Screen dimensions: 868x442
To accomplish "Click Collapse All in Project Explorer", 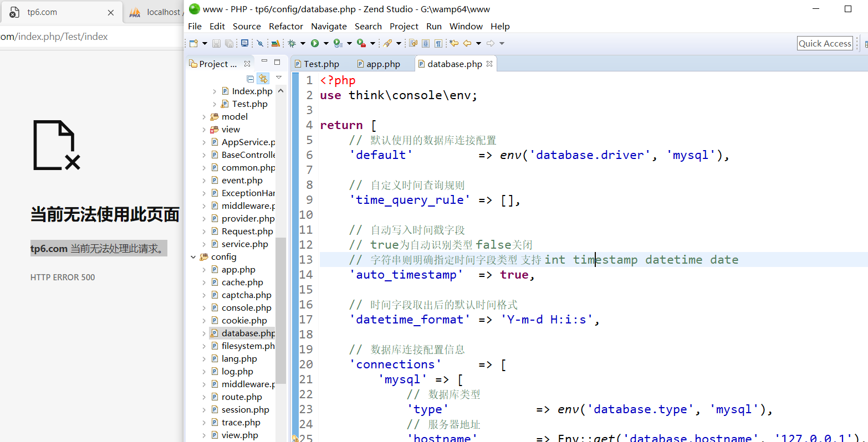I will click(x=250, y=79).
